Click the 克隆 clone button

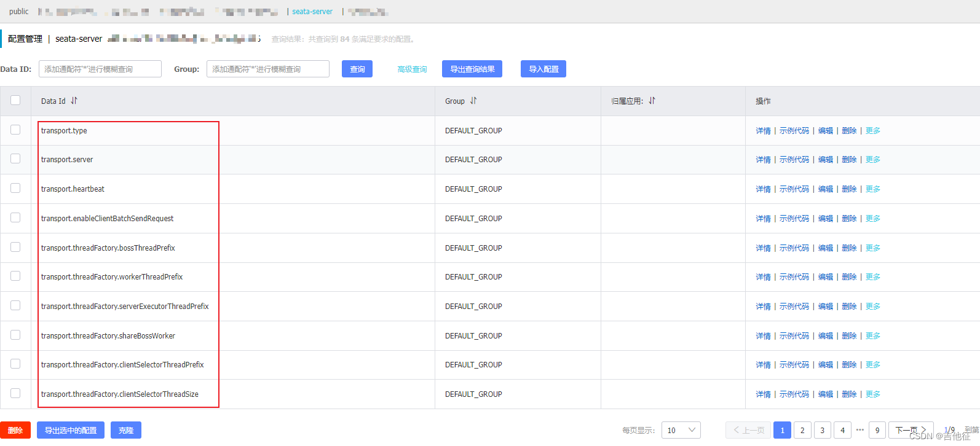[x=126, y=430]
